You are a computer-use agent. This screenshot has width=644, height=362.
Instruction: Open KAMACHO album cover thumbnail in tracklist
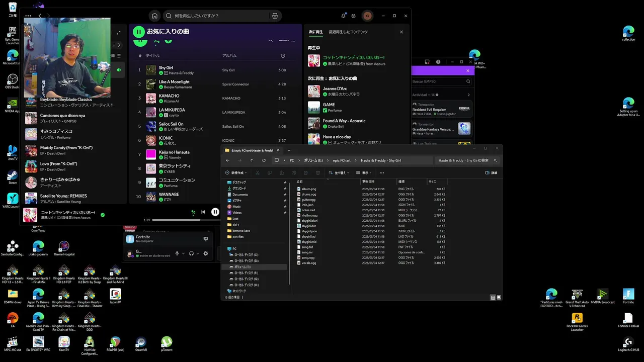(151, 98)
